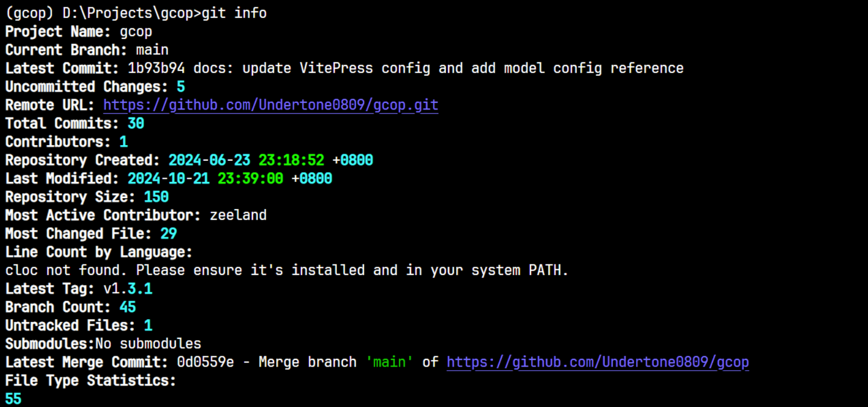Viewport: 868px width, 407px height.
Task: Click the Untracked Files count 1
Action: pyautogui.click(x=148, y=326)
